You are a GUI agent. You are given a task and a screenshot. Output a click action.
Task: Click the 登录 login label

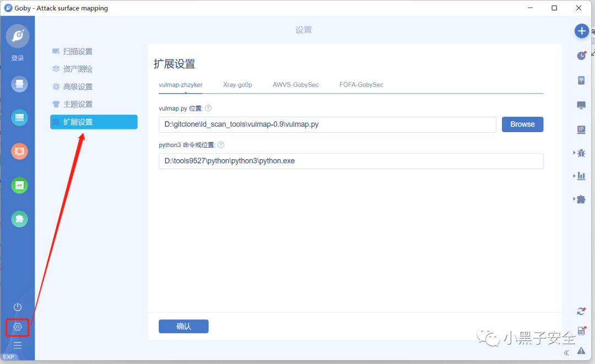click(x=18, y=58)
